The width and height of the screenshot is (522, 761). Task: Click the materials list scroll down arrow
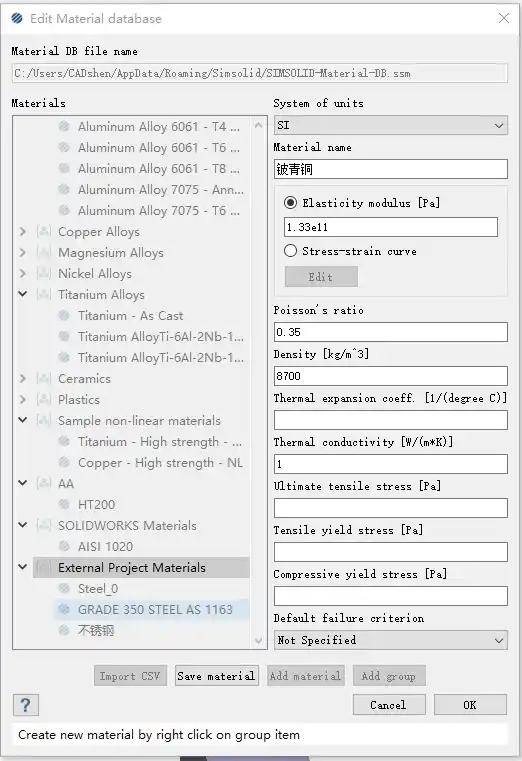tap(258, 641)
